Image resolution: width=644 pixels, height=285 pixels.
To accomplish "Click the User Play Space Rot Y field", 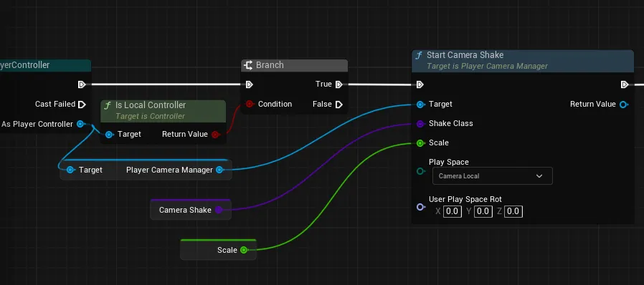I will (x=483, y=211).
